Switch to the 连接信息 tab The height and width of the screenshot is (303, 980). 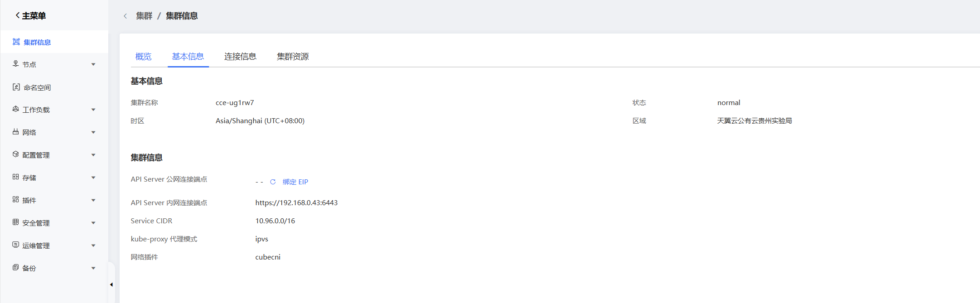pos(240,57)
